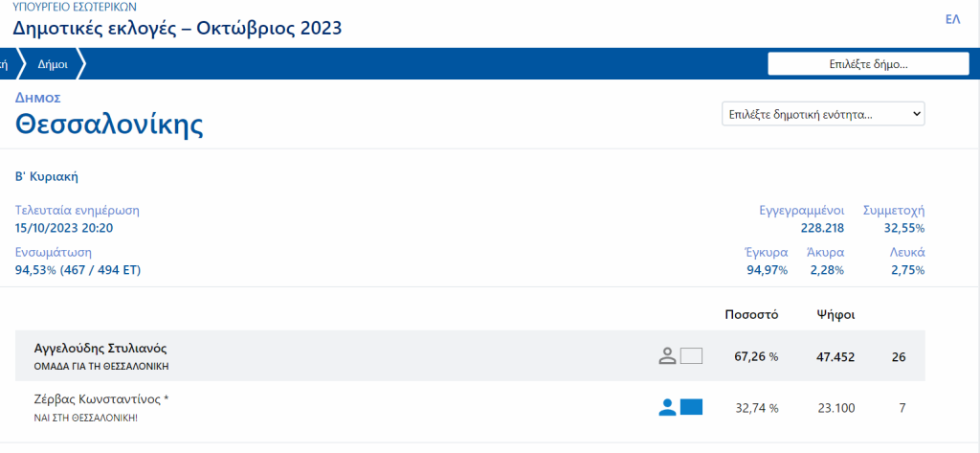Open the Επιλέξτε δημοτική ενότητα dropdown
The image size is (980, 453).
823,114
